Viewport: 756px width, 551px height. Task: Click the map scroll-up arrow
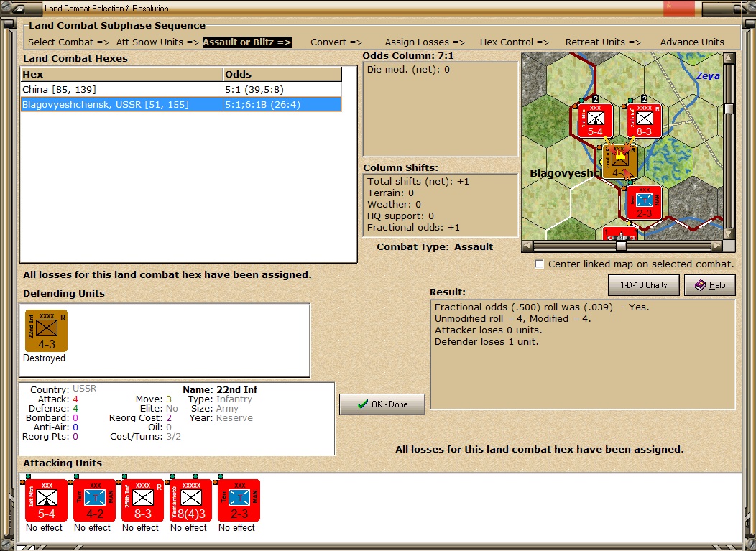(729, 58)
